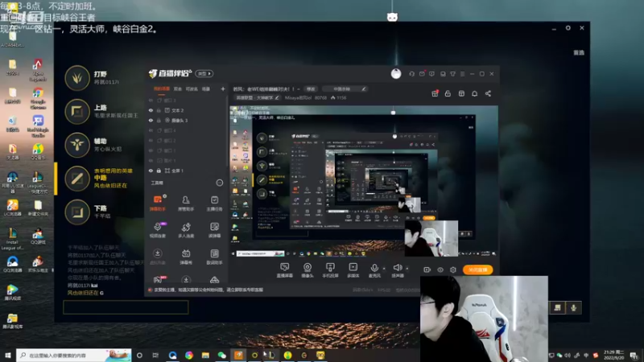Open the pill dropdown beside the app logo
The width and height of the screenshot is (644, 362).
tap(204, 74)
